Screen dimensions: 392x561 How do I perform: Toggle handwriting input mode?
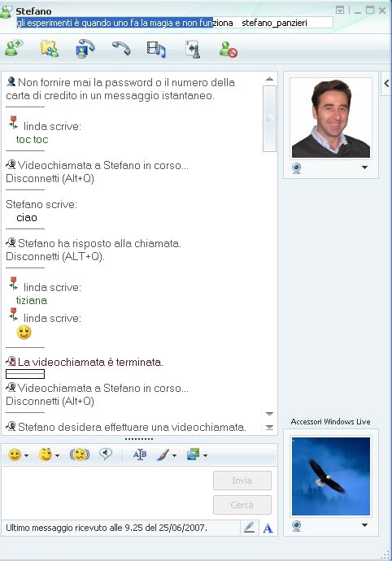[x=249, y=528]
